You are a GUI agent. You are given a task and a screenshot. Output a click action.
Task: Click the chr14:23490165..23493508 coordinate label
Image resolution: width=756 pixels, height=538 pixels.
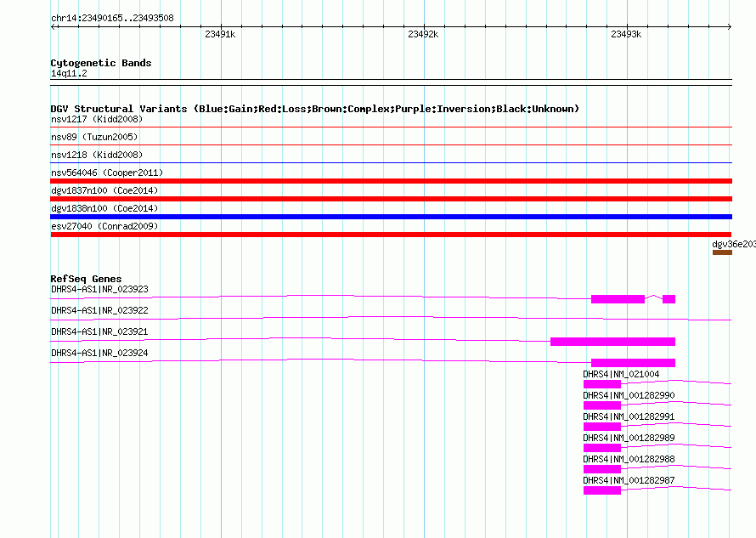coord(112,18)
